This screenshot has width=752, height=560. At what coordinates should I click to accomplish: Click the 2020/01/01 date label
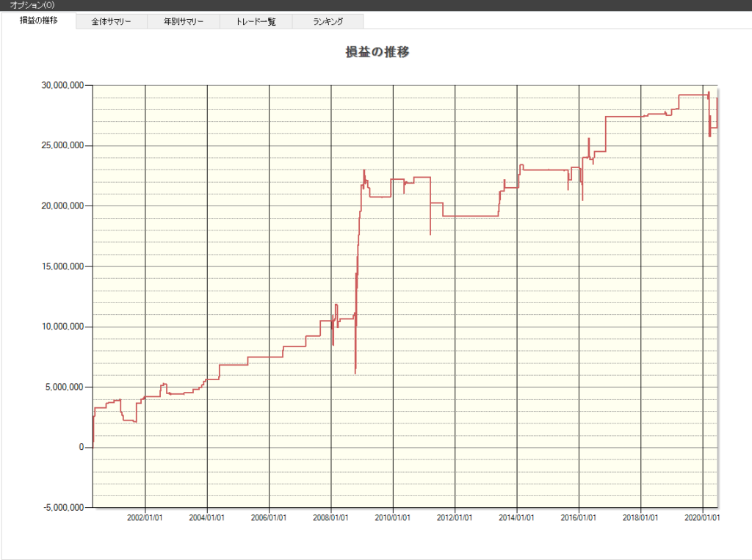(x=702, y=518)
